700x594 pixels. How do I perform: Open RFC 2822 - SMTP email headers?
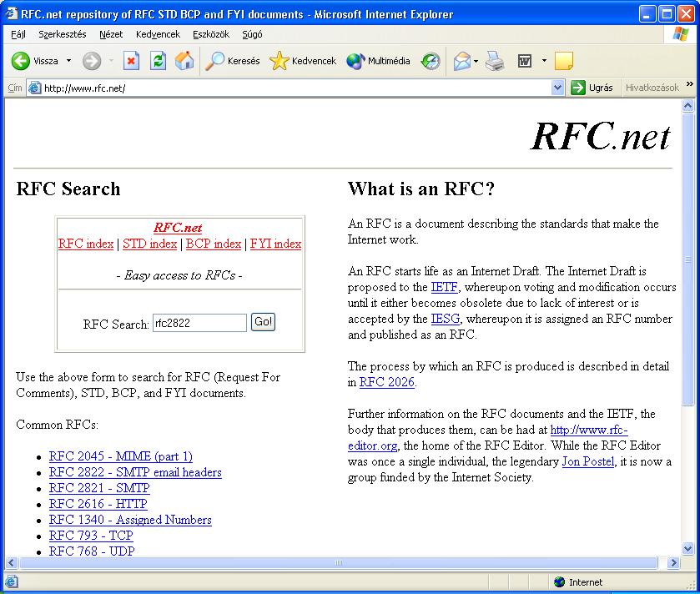135,472
